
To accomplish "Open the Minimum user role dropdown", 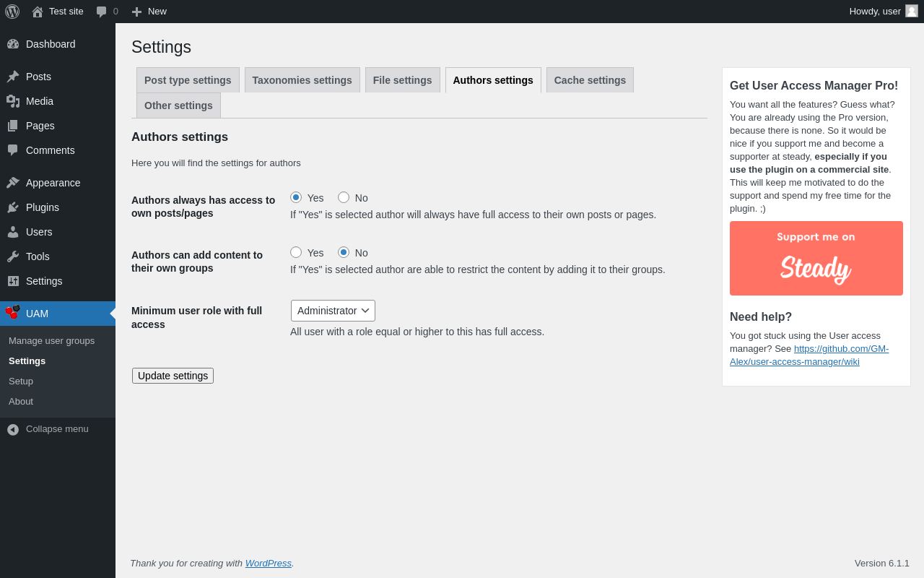I will [x=333, y=311].
